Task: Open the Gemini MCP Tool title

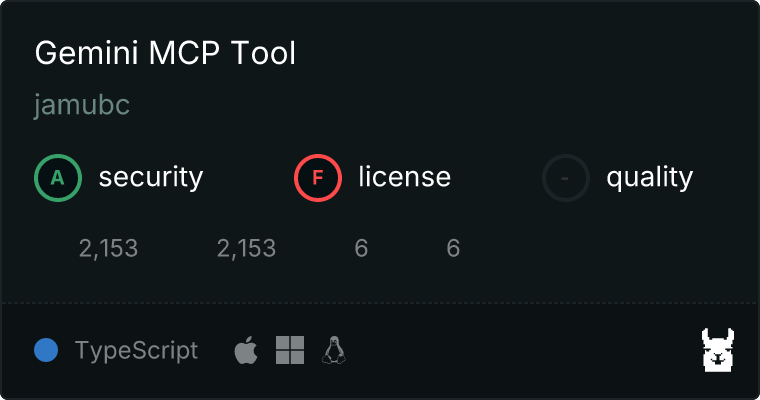Action: tap(165, 52)
